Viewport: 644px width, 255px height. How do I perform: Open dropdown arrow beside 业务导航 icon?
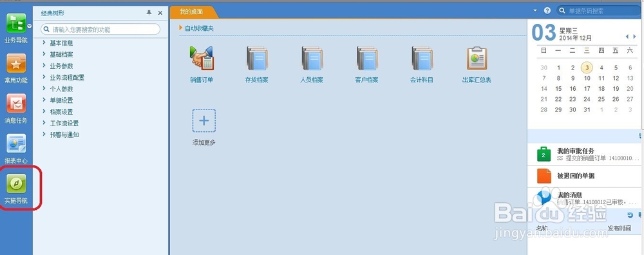[29, 26]
